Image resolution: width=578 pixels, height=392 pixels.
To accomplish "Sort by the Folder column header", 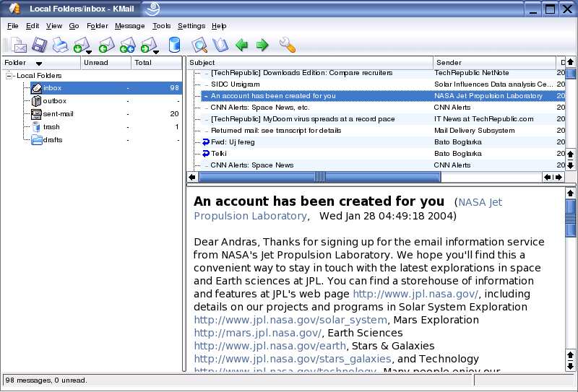I will (x=41, y=63).
